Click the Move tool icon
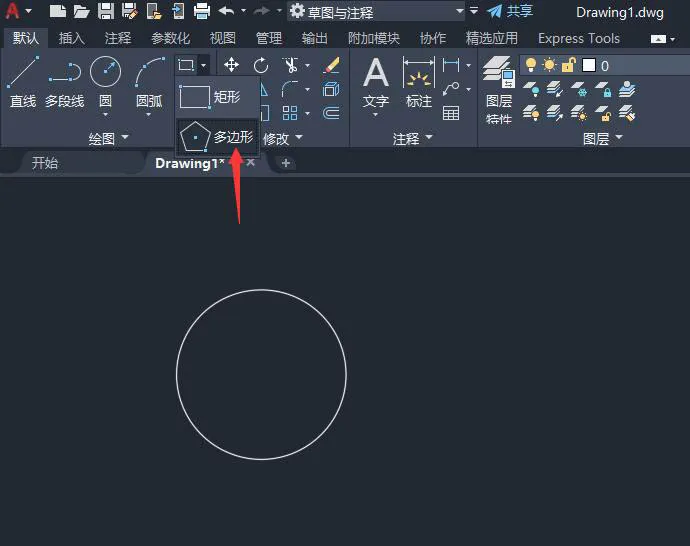The image size is (690, 546). tap(231, 65)
